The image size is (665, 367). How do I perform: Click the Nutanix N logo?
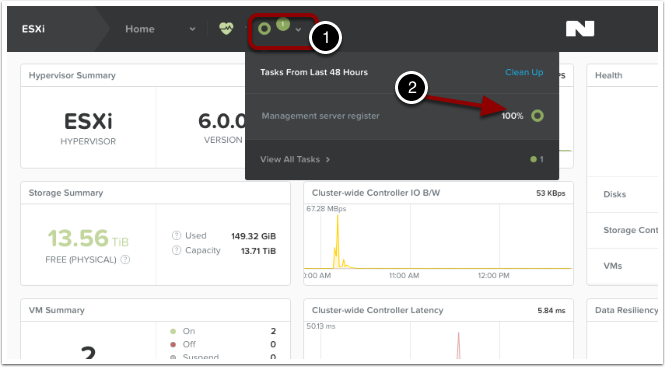tap(580, 29)
